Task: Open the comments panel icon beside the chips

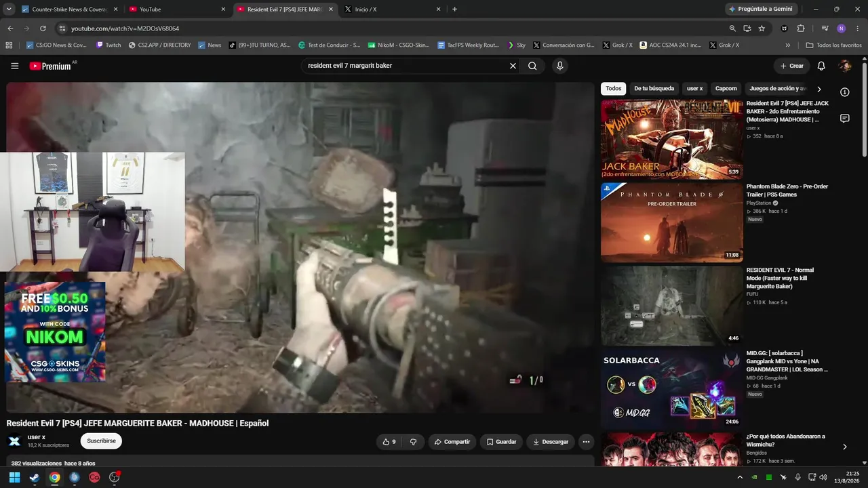Action: [844, 118]
